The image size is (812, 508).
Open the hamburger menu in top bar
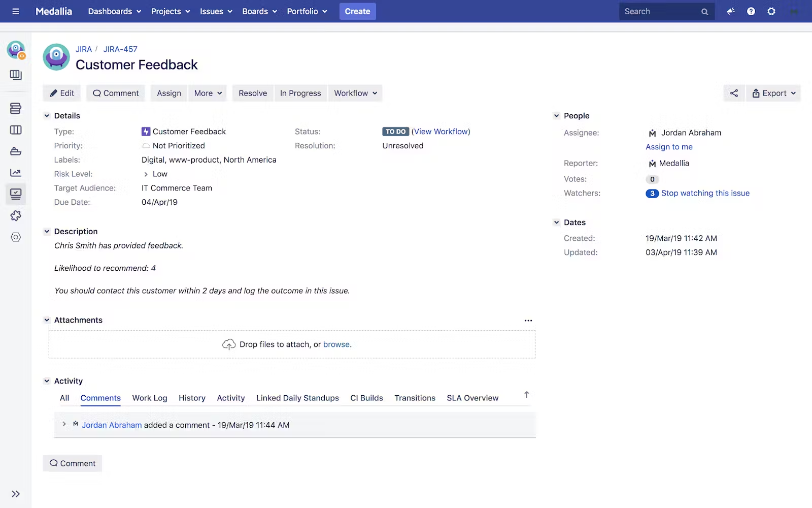(16, 11)
